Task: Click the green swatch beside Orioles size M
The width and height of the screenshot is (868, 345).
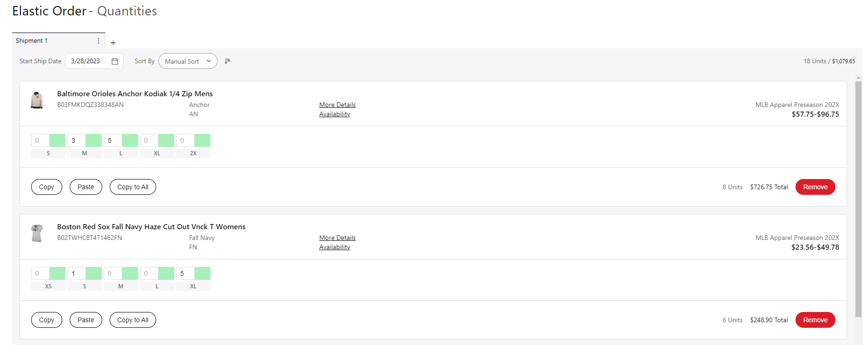Action: coord(94,140)
